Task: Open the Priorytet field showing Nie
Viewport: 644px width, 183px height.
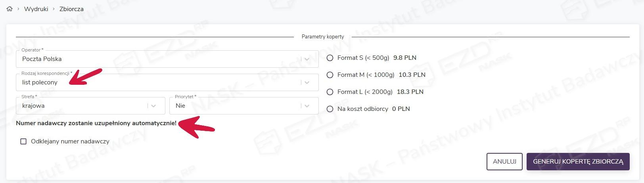Action: (234, 106)
